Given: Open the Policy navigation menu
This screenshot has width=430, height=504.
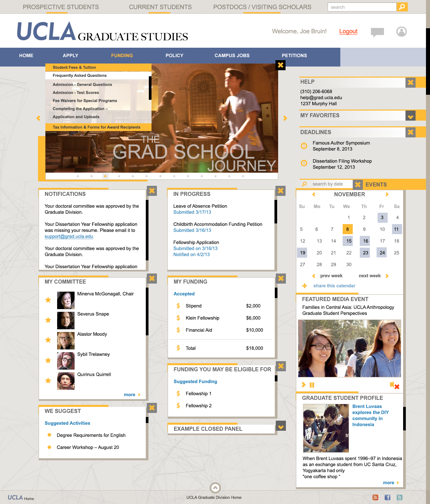Looking at the screenshot, I should [174, 55].
